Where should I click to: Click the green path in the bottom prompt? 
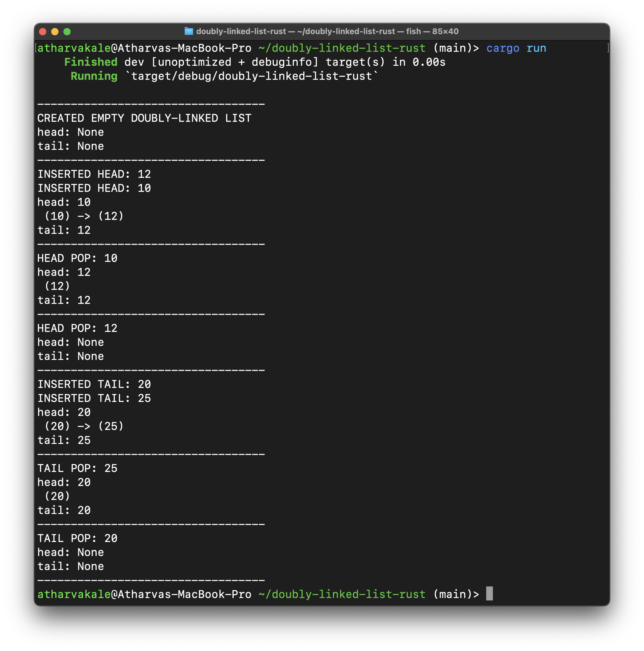click(342, 594)
